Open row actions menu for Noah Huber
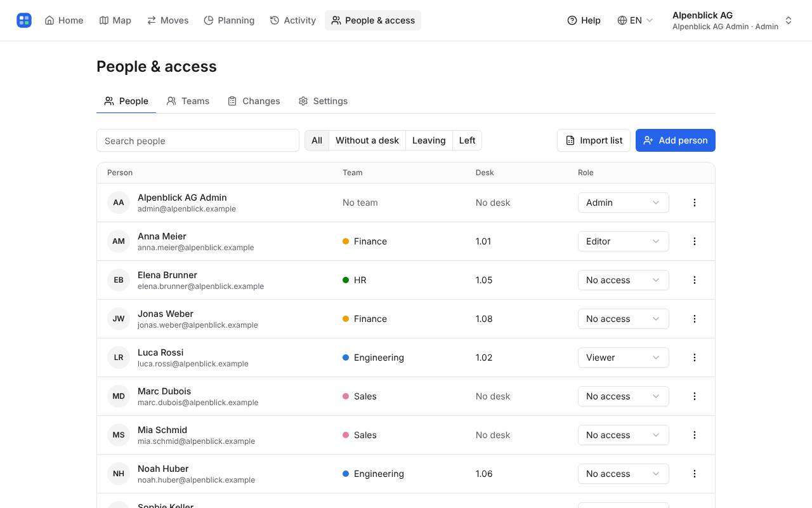Image resolution: width=812 pixels, height=508 pixels. point(695,474)
